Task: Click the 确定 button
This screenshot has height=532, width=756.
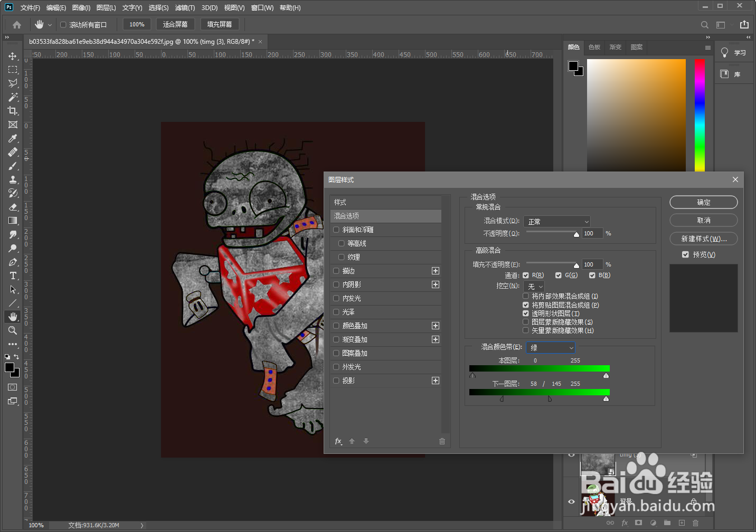Action: pyautogui.click(x=704, y=202)
